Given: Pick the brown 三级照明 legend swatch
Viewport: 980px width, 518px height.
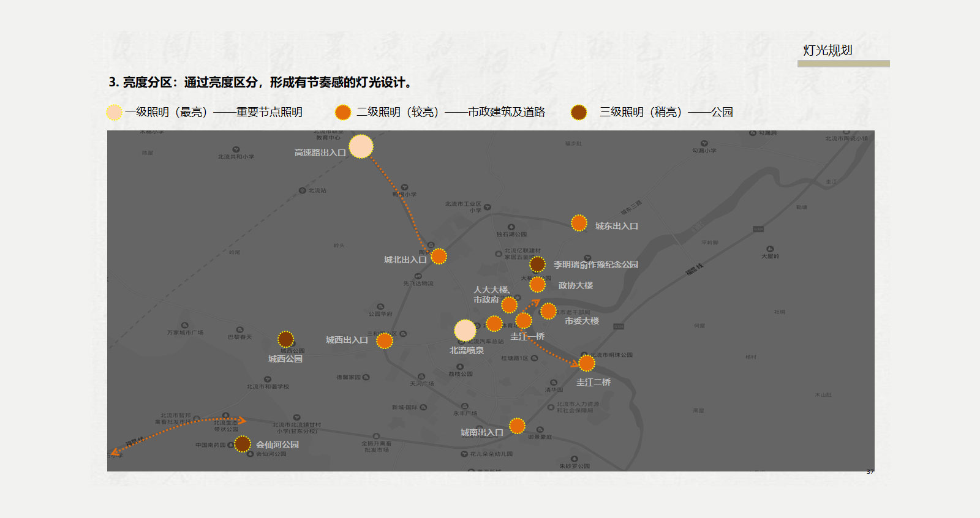Looking at the screenshot, I should click(579, 113).
